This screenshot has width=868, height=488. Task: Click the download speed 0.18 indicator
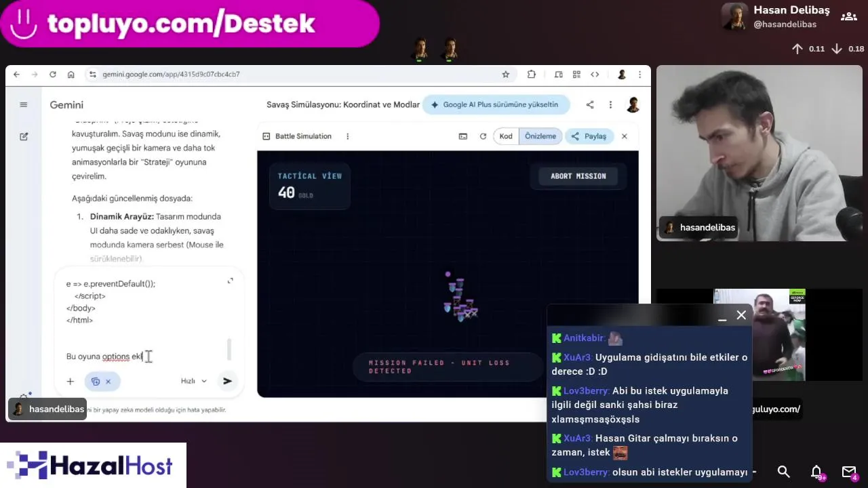pyautogui.click(x=848, y=49)
